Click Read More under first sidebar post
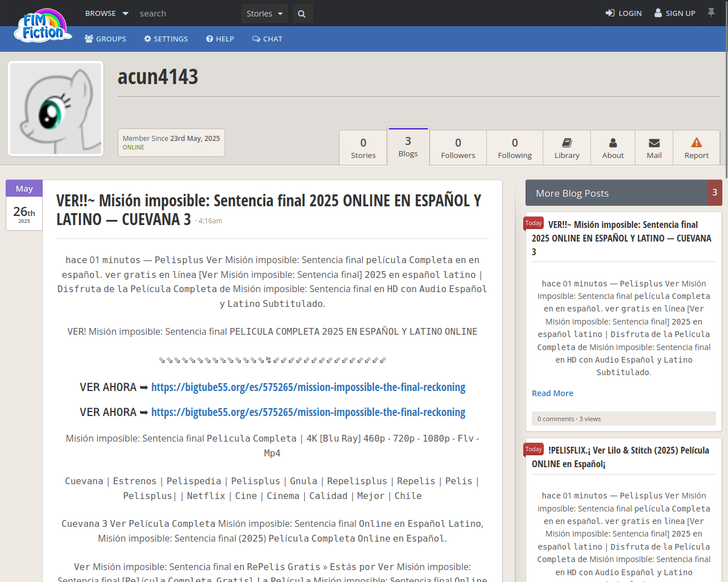This screenshot has width=728, height=582. (552, 393)
